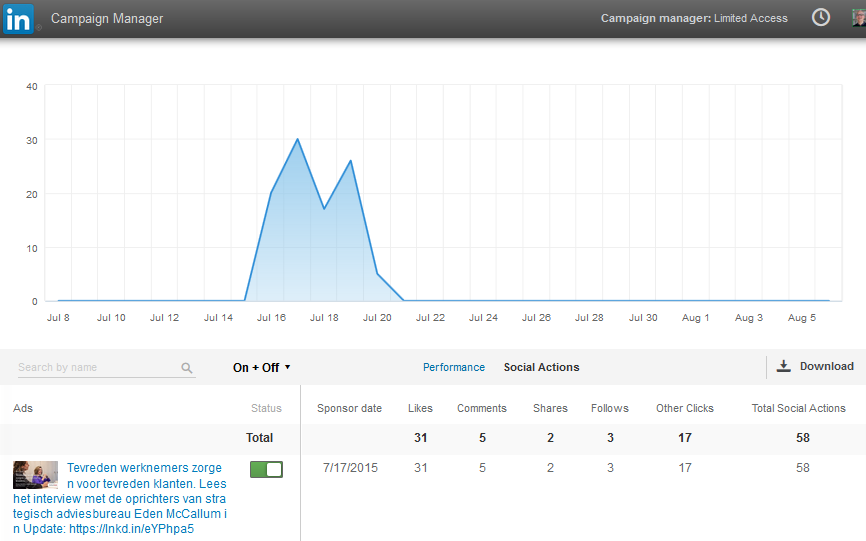Screen dimensions: 866x541
Task: Sort by the Likes column header
Action: tap(420, 408)
